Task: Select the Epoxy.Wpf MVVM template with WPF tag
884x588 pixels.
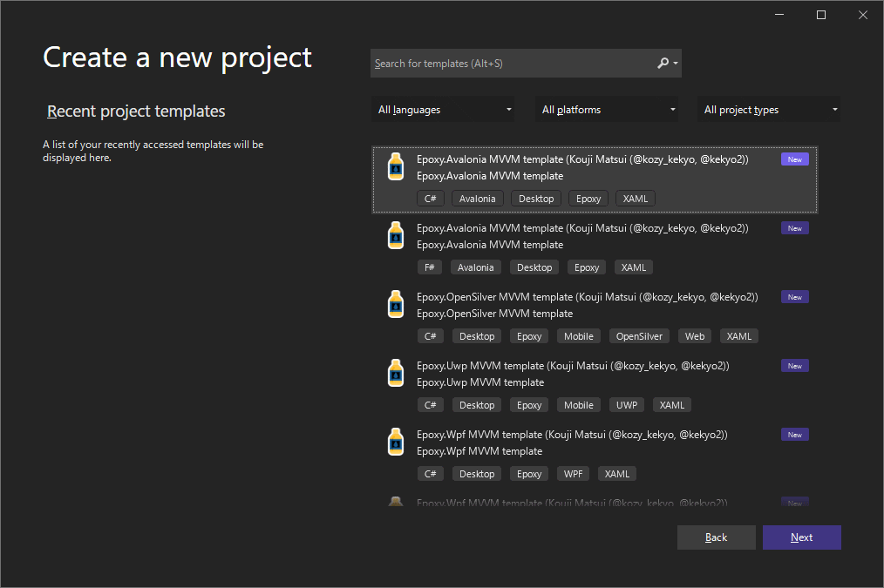Action: pyautogui.click(x=572, y=434)
